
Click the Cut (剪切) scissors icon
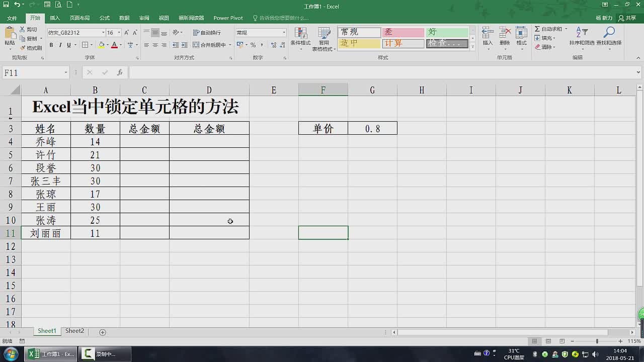(23, 30)
